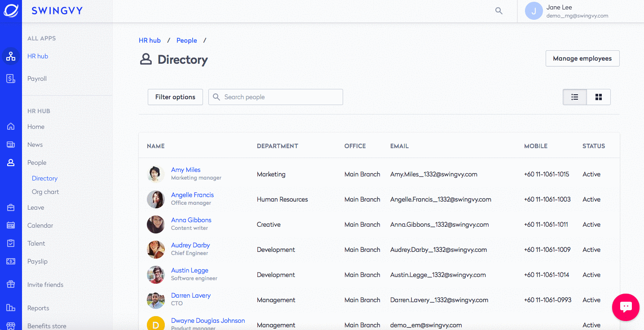The height and width of the screenshot is (330, 644).
Task: Click the Benefits store icon
Action: pyautogui.click(x=11, y=326)
